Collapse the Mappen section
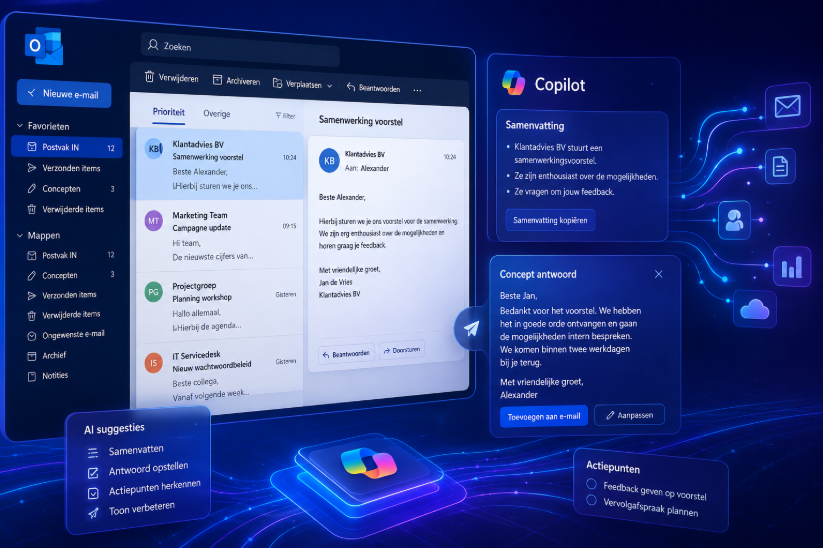 20,235
